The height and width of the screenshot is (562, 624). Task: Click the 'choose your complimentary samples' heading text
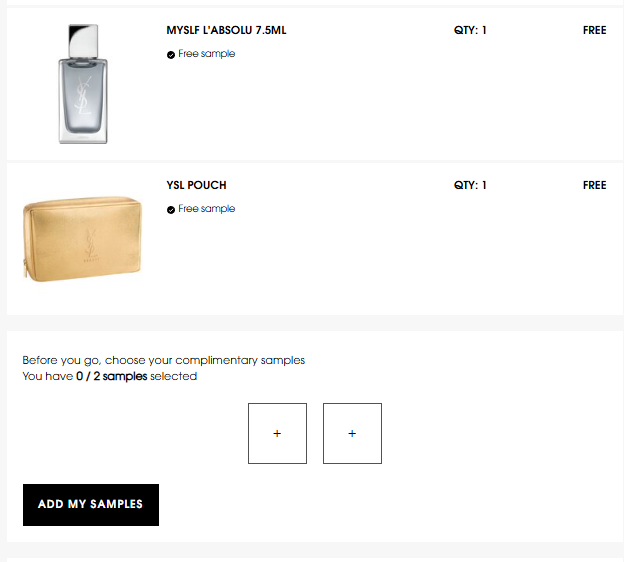(205, 360)
